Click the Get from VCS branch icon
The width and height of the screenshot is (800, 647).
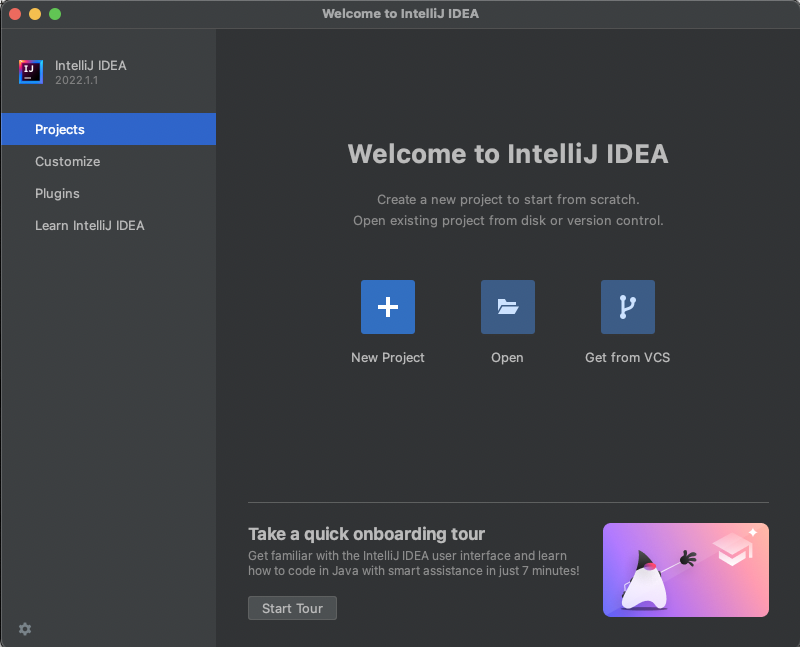point(628,307)
